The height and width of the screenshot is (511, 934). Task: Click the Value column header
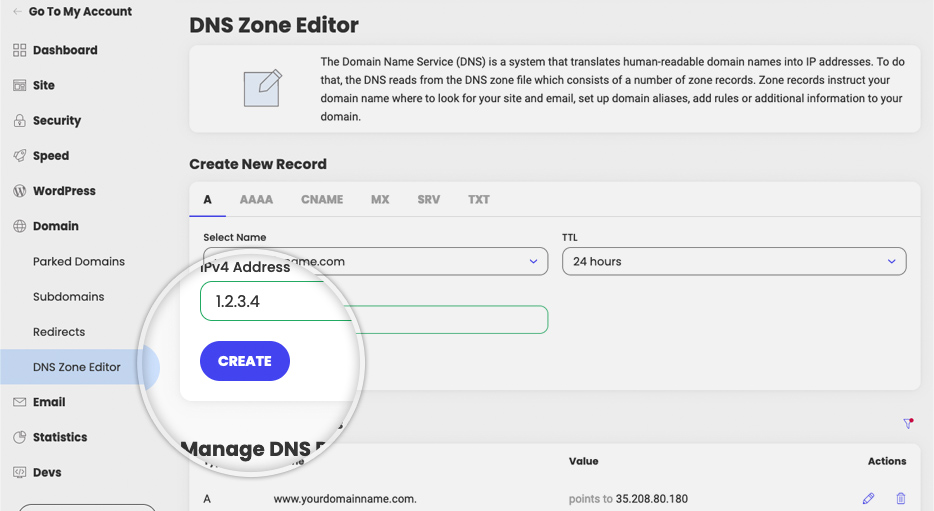(x=583, y=461)
